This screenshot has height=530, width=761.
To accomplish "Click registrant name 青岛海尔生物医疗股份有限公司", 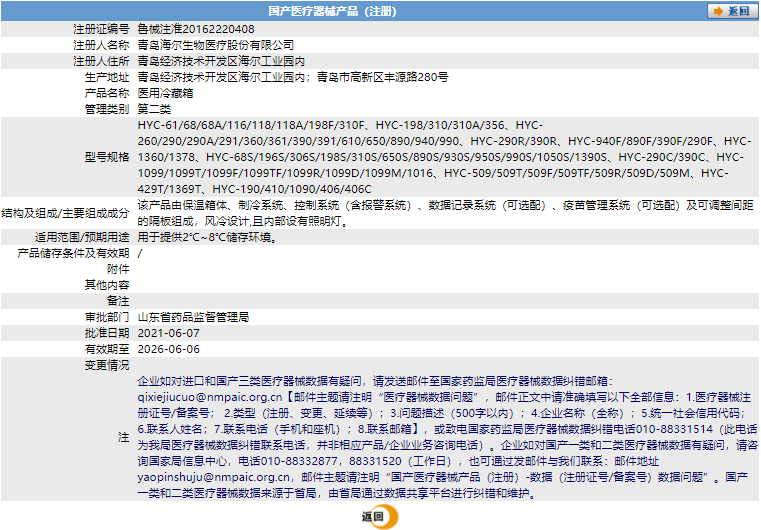I will pos(215,45).
